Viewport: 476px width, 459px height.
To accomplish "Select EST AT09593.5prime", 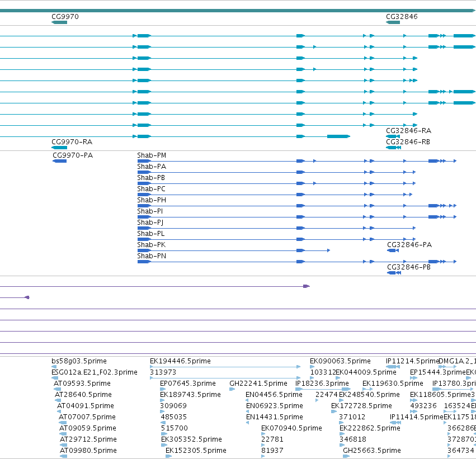I will click(x=82, y=384).
